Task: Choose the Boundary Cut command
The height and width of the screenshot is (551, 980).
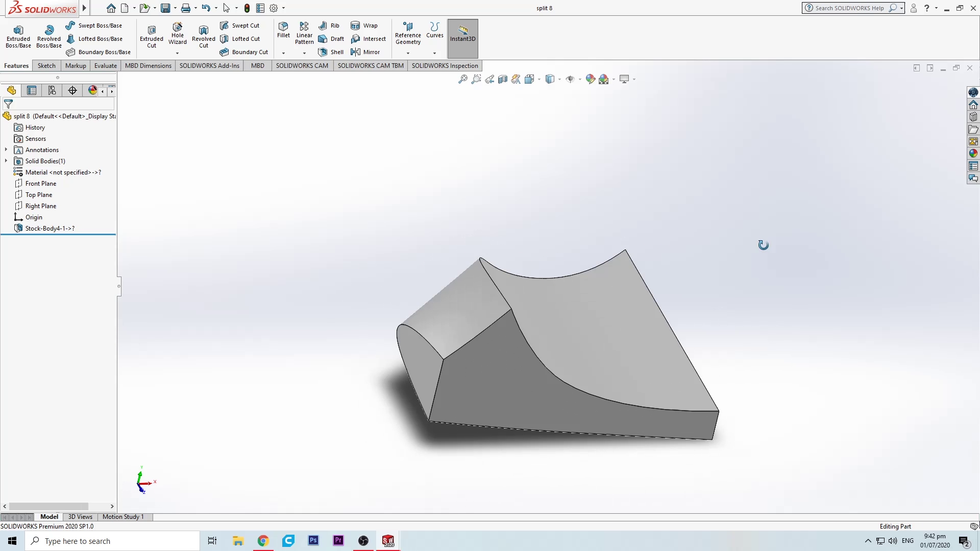Action: (244, 52)
